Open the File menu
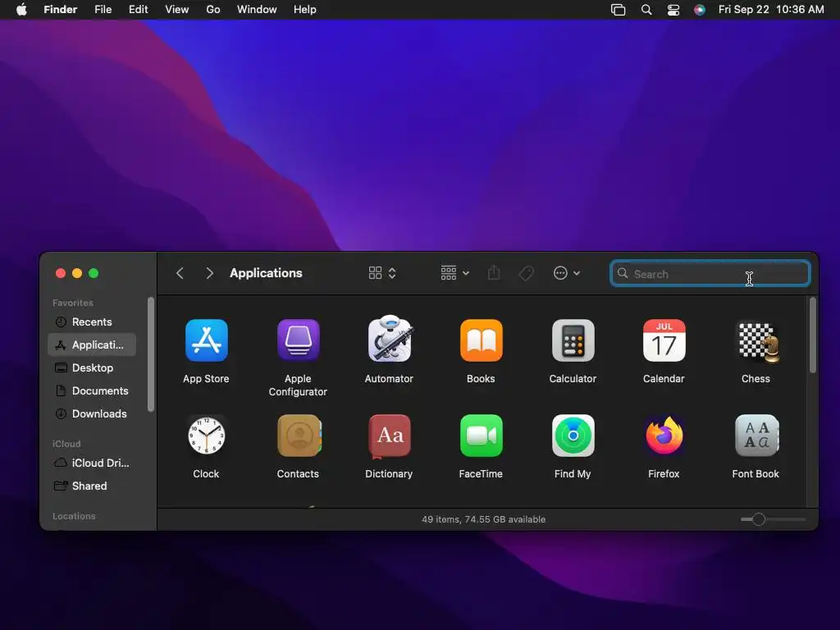 103,10
